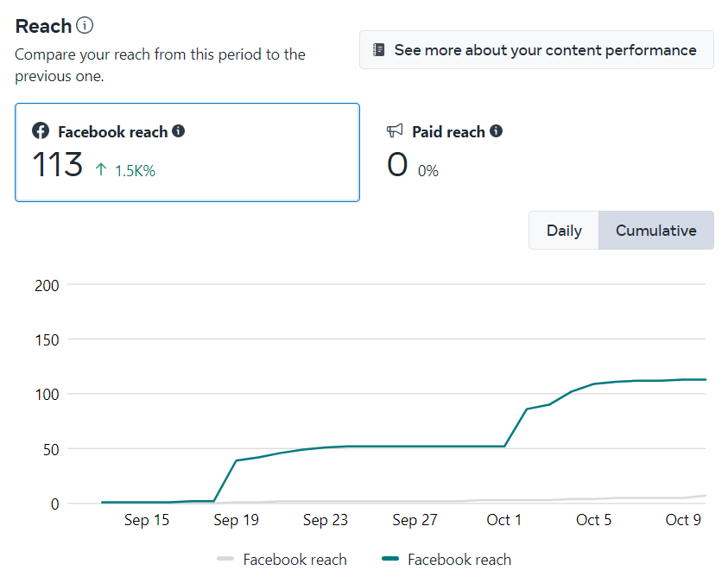Open See more about your content performance
This screenshot has width=728, height=577.
pyautogui.click(x=536, y=50)
